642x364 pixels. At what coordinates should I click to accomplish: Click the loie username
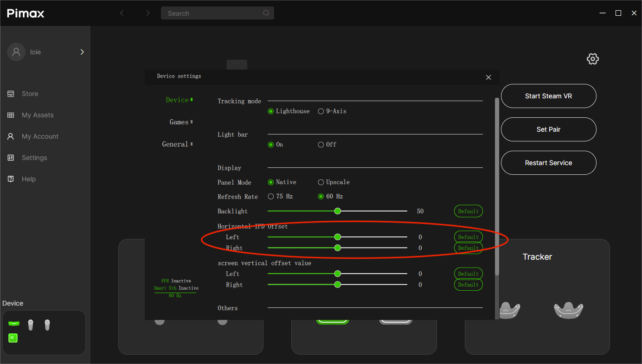(36, 52)
